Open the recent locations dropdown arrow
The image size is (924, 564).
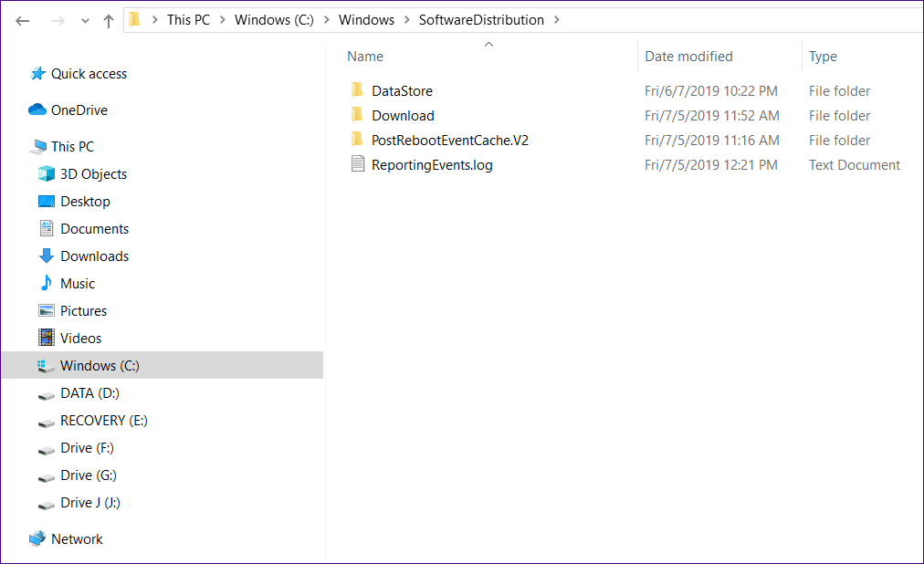[86, 21]
